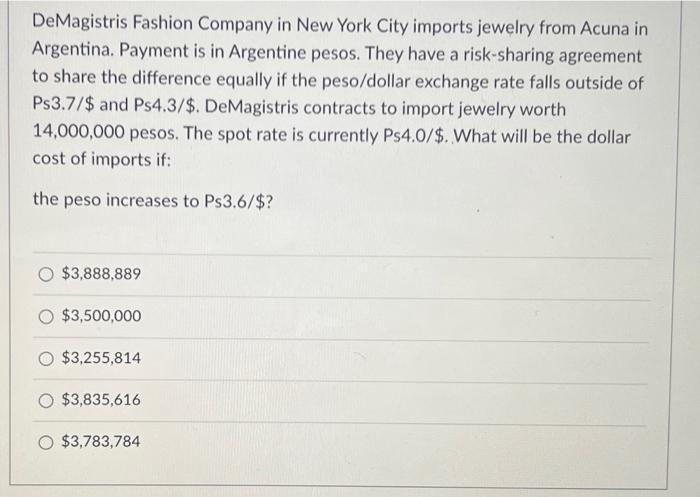
Task: Click the "$3,888,889" answer label text
Action: coord(101,274)
